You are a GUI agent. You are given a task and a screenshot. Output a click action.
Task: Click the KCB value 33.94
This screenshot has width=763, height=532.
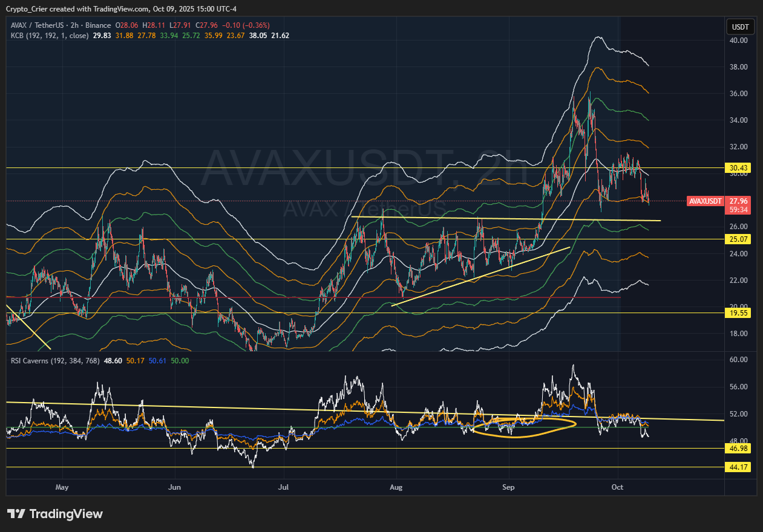click(x=169, y=36)
